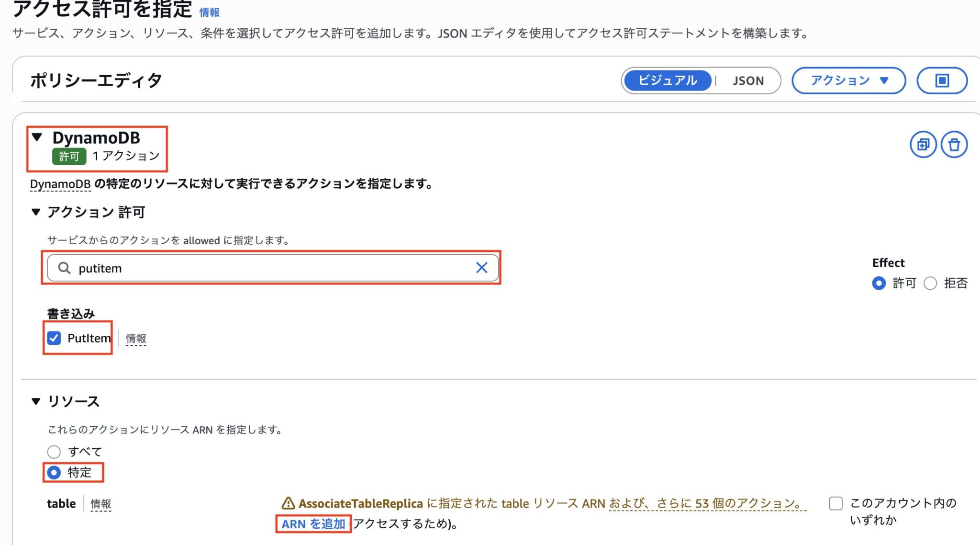Clear the putitem search text
The width and height of the screenshot is (980, 545).
tap(481, 268)
